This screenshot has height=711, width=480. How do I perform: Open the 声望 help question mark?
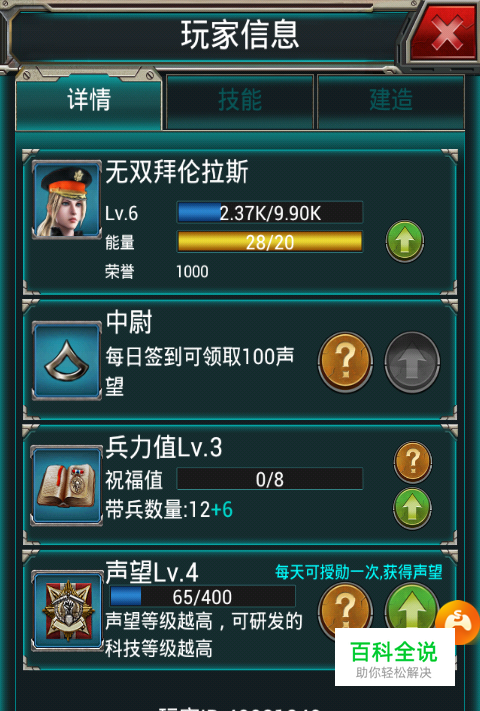(345, 608)
